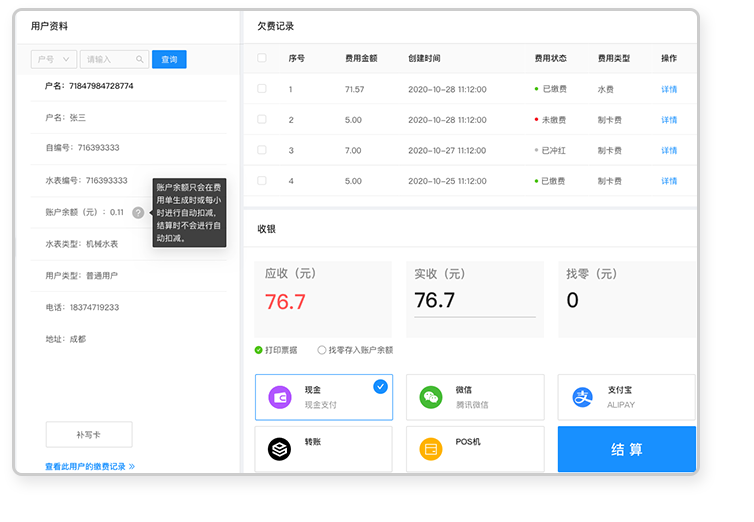The image size is (754, 522).
Task: Open 详情 for row 3 已冲红
Action: [669, 150]
